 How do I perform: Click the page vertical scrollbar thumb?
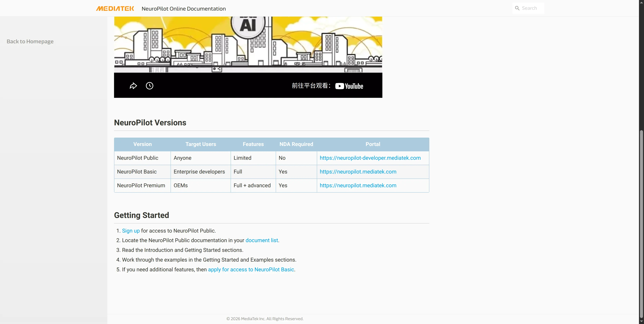pos(641,224)
